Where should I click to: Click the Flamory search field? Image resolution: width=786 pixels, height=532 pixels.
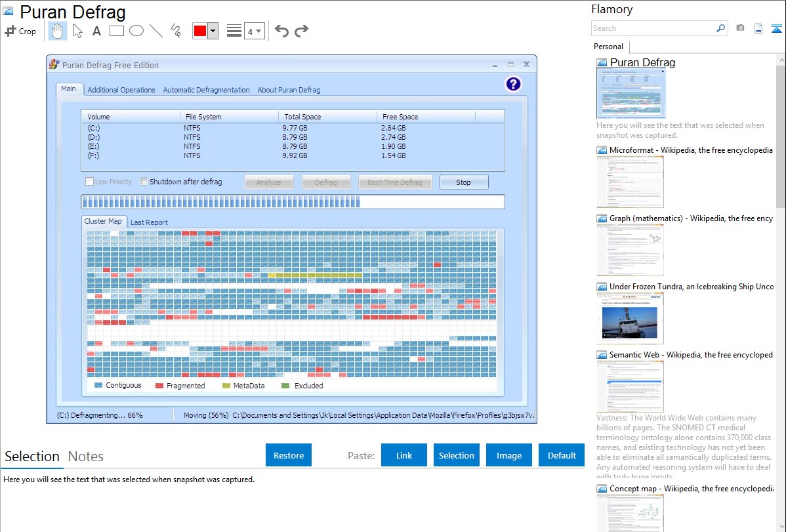click(x=653, y=28)
